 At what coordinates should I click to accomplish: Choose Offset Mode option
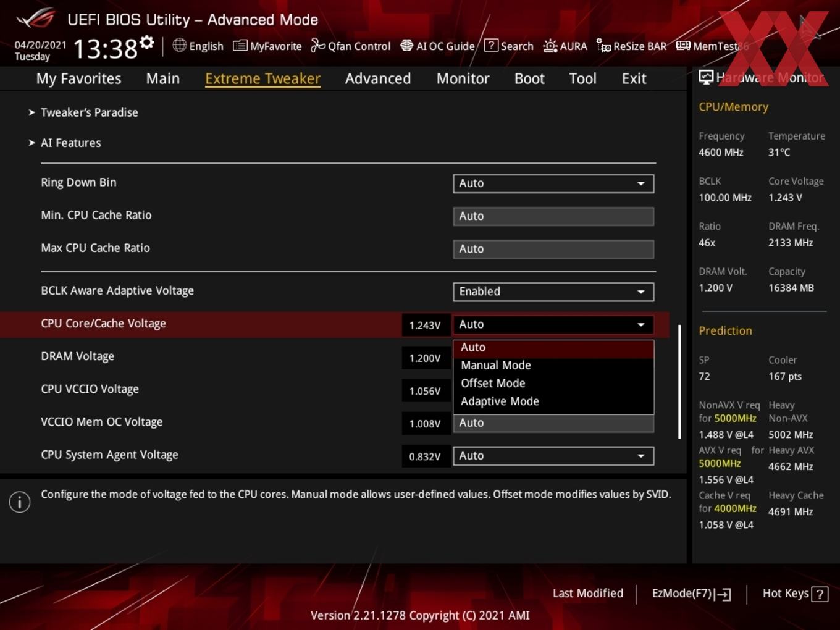tap(553, 384)
